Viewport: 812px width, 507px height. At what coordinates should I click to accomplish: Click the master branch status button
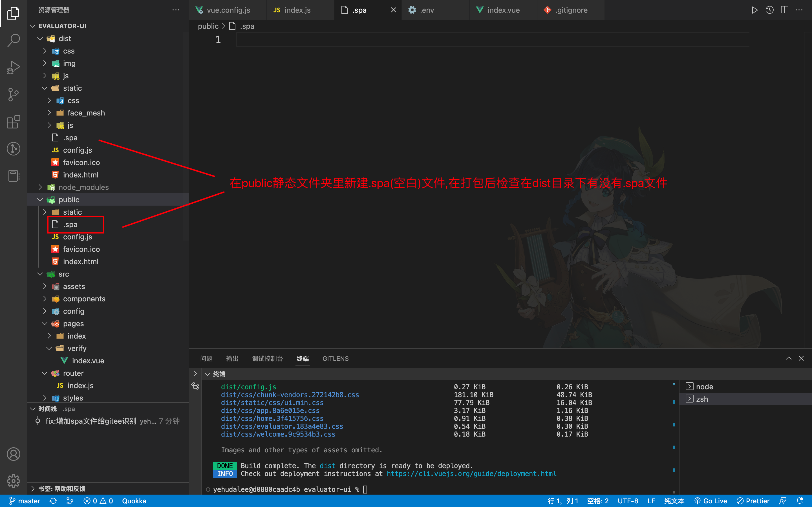point(25,501)
